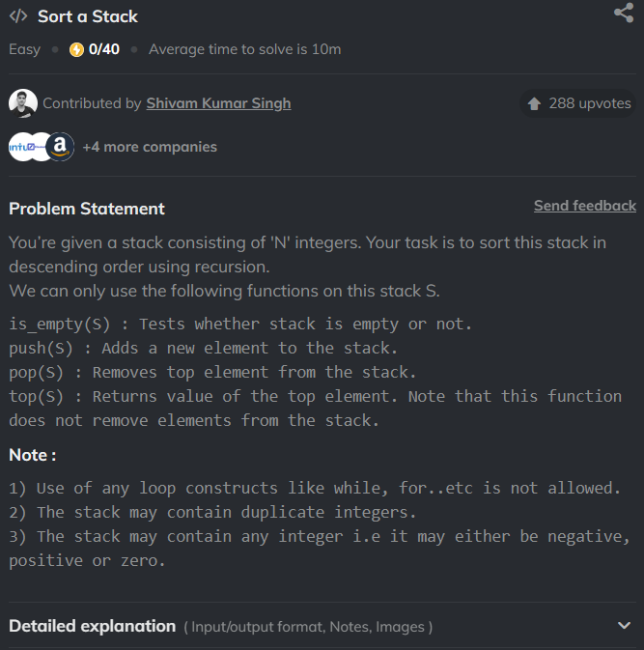
Task: Click the Send feedback link
Action: (585, 206)
